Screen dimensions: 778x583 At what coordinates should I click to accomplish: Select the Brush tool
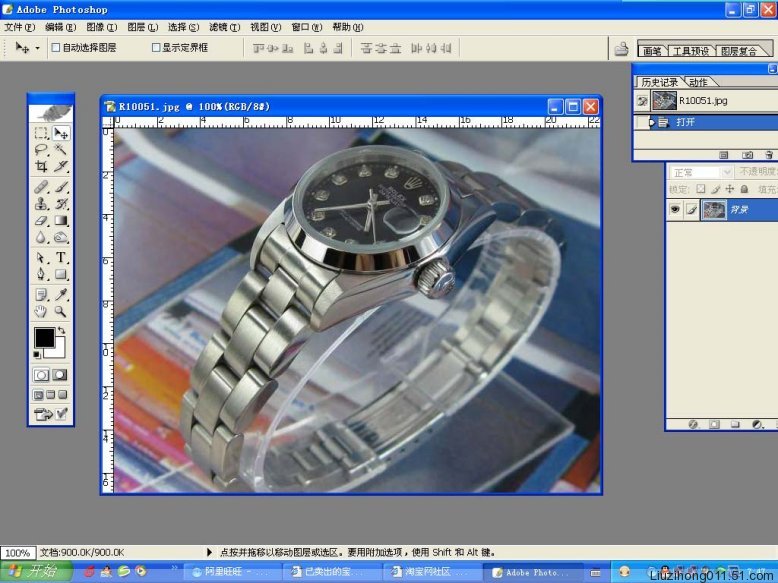pos(62,187)
